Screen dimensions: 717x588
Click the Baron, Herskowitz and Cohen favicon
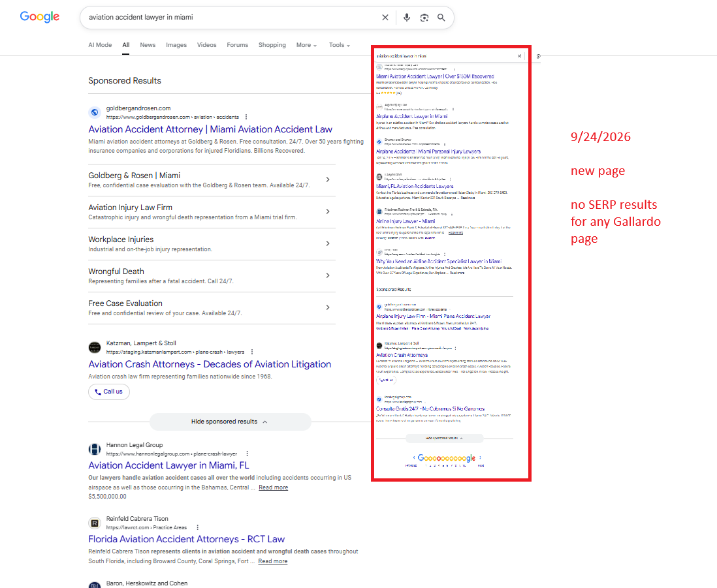tap(95, 585)
